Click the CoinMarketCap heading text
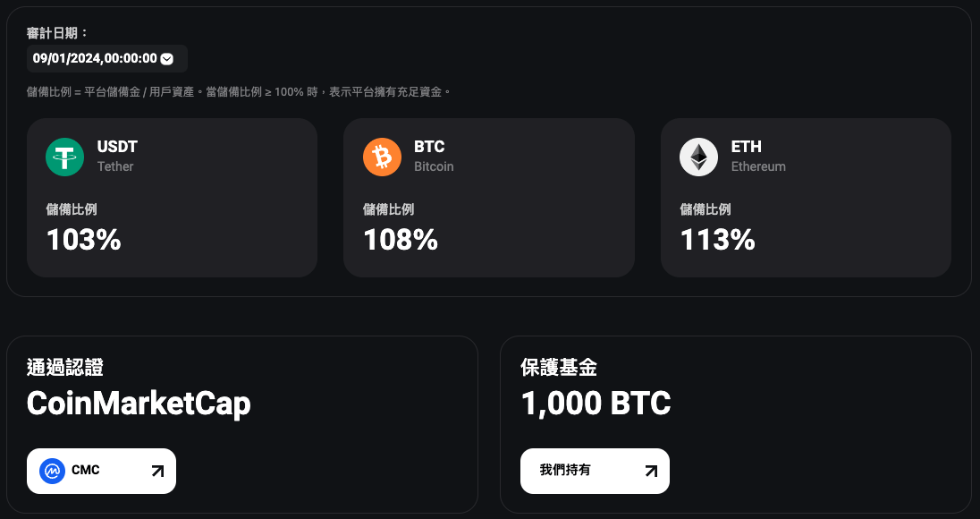The image size is (980, 519). coord(139,404)
